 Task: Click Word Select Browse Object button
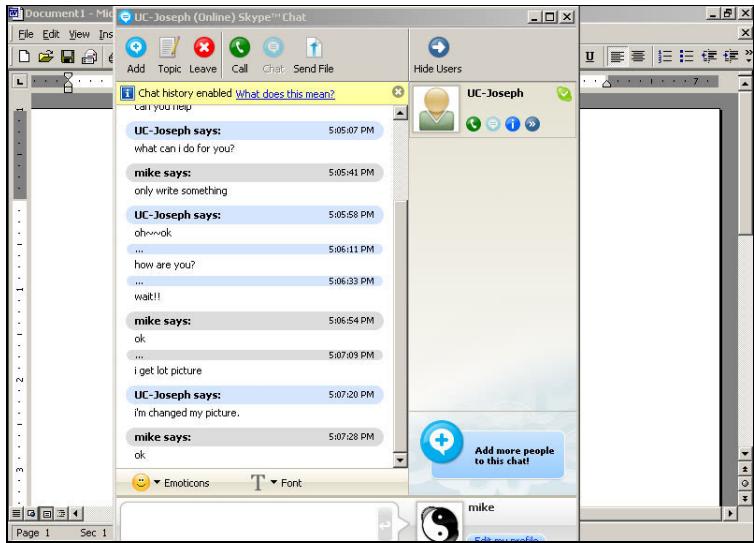pyautogui.click(x=744, y=483)
